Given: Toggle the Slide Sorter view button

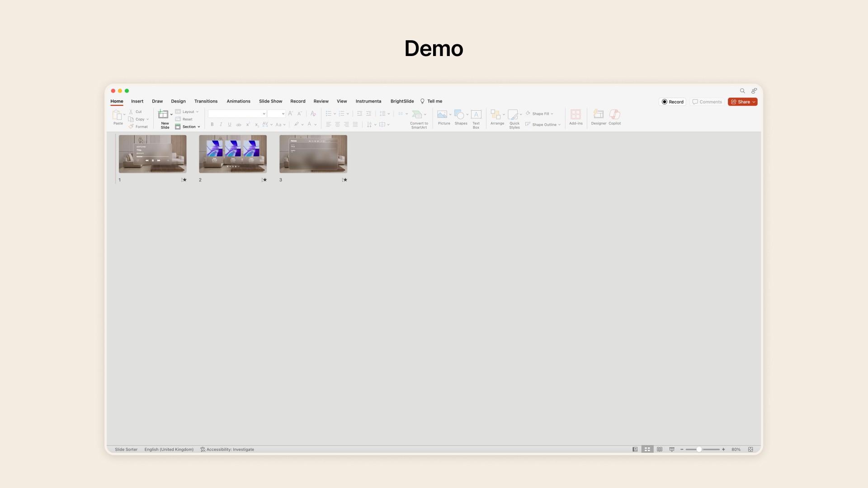Looking at the screenshot, I should point(647,450).
